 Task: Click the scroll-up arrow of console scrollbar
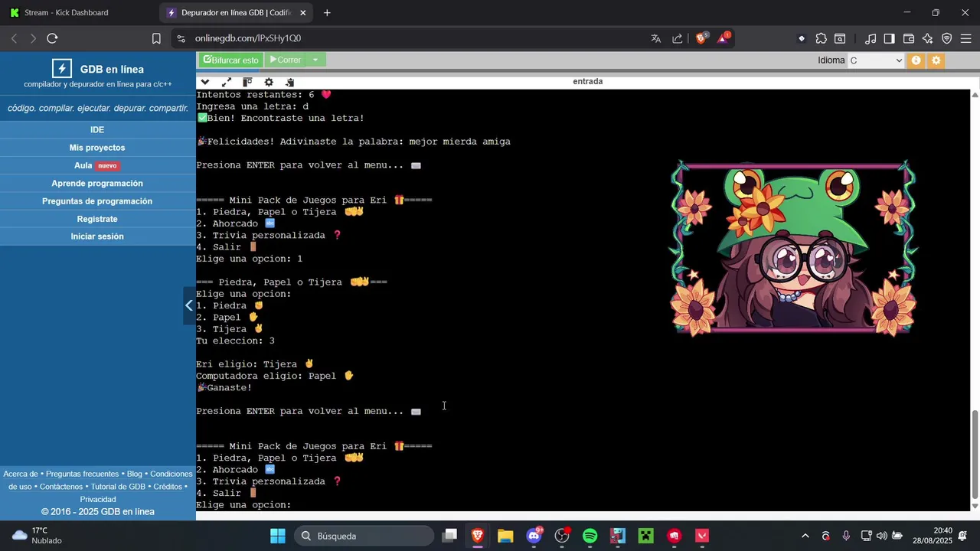pos(975,94)
